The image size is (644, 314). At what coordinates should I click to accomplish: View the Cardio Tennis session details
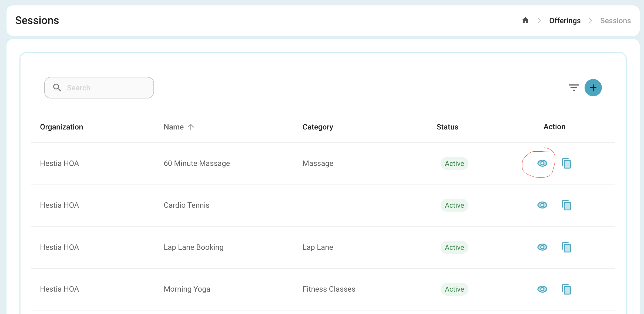pos(542,205)
